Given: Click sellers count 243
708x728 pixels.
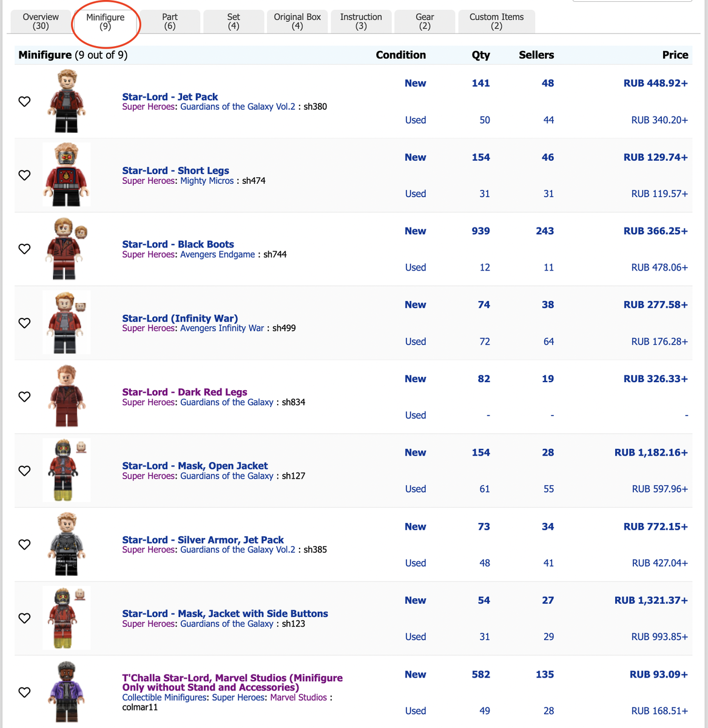Looking at the screenshot, I should tap(545, 231).
